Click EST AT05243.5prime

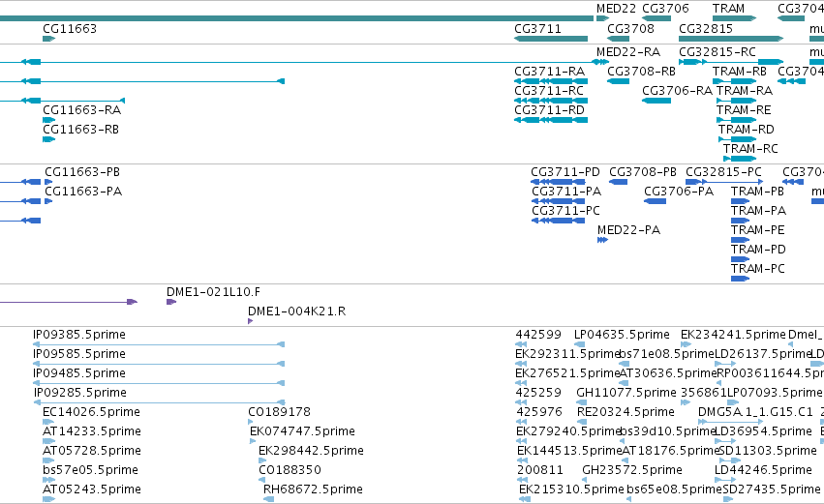point(92,490)
